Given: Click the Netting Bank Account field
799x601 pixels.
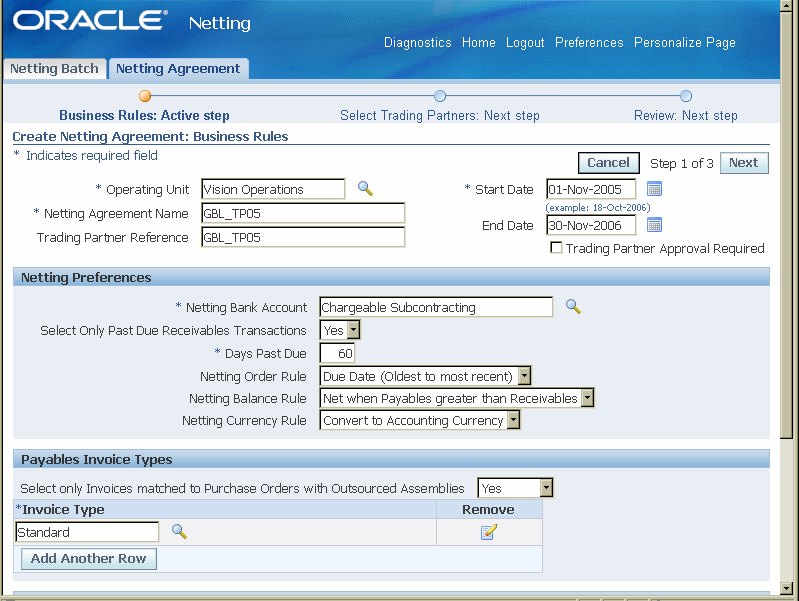Looking at the screenshot, I should coord(436,307).
